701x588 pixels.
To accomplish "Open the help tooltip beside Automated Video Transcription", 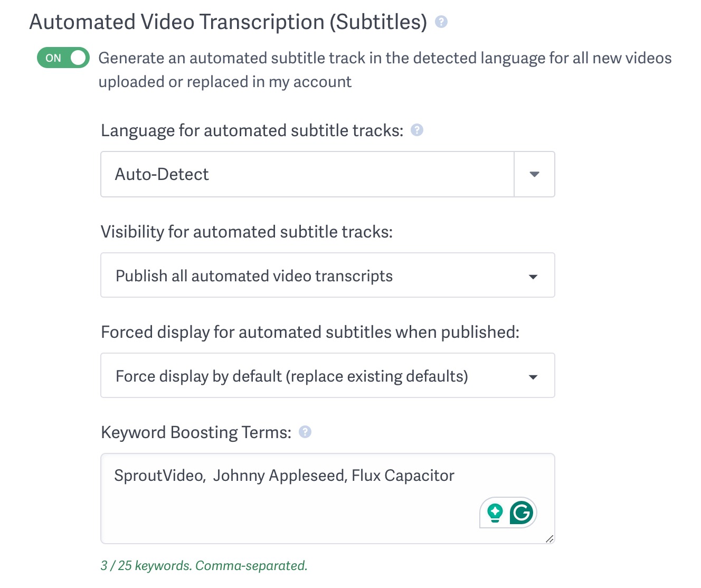I will pos(441,22).
